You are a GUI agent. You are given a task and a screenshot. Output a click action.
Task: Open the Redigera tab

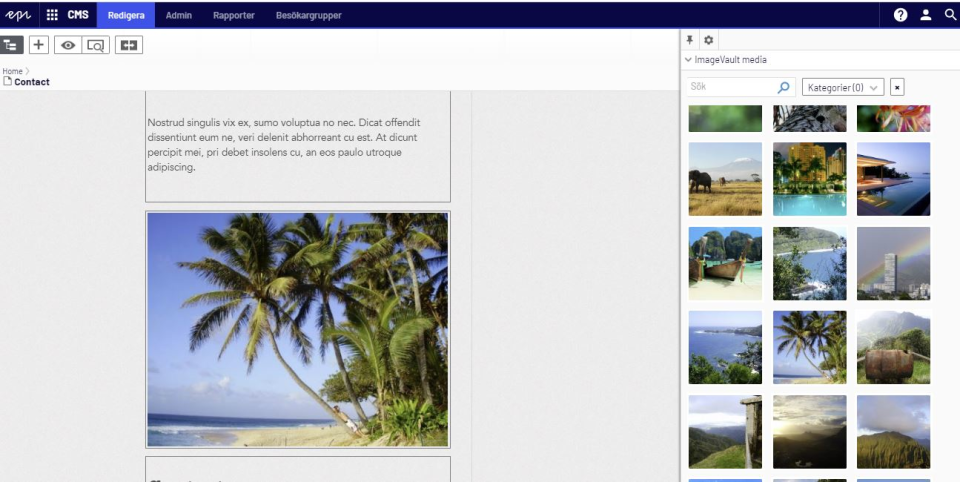[x=126, y=15]
